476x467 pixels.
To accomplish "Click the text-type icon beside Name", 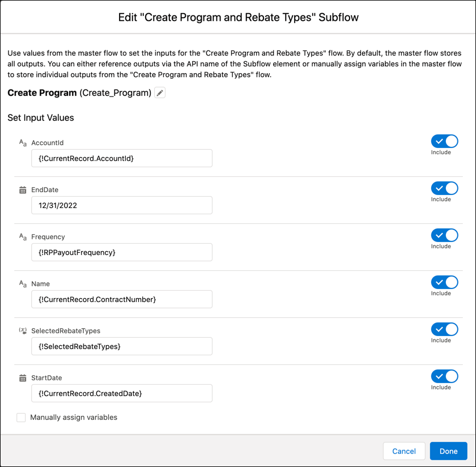I will click(22, 283).
